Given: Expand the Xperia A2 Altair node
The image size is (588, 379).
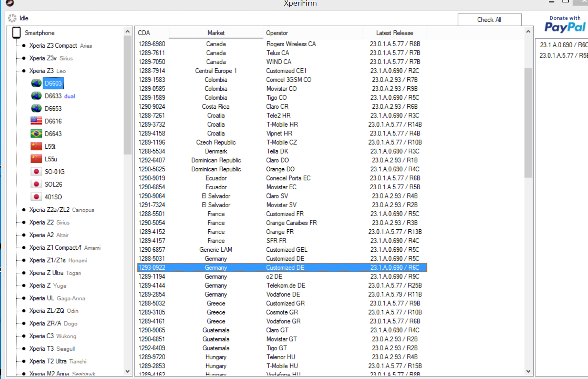Looking at the screenshot, I should pyautogui.click(x=49, y=235).
